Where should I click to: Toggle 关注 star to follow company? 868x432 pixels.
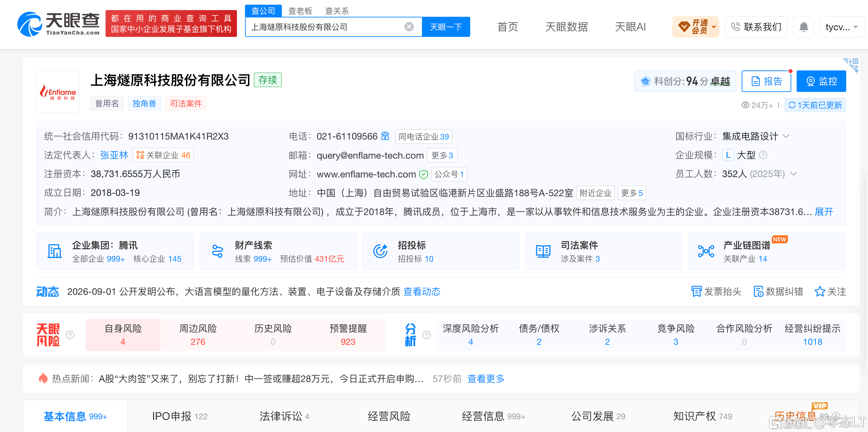[x=830, y=291]
